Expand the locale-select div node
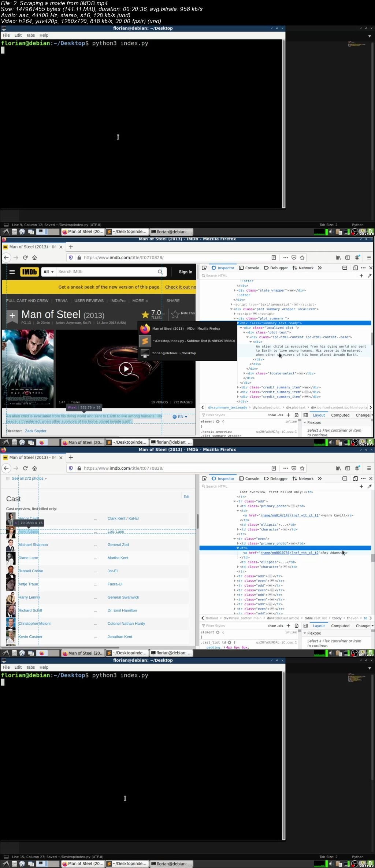The image size is (375, 868). coord(244,373)
